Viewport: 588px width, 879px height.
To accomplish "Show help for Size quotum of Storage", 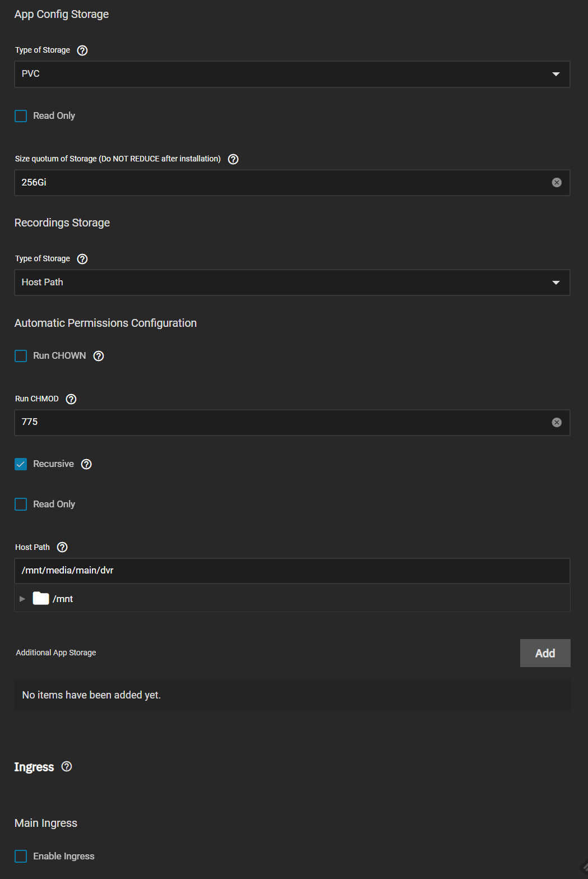I will coord(234,159).
